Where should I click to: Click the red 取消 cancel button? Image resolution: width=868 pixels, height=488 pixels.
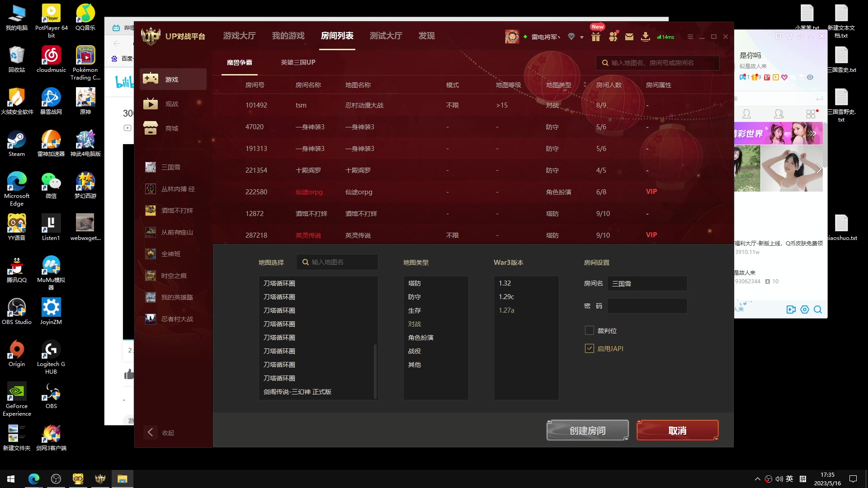(x=677, y=430)
